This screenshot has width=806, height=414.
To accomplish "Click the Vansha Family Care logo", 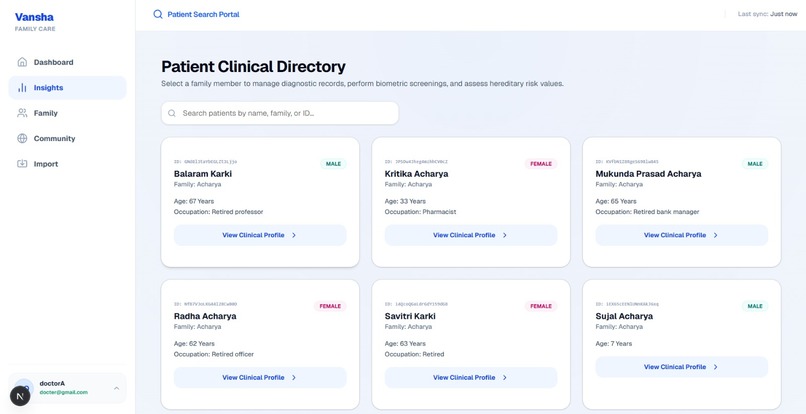I will pyautogui.click(x=35, y=22).
